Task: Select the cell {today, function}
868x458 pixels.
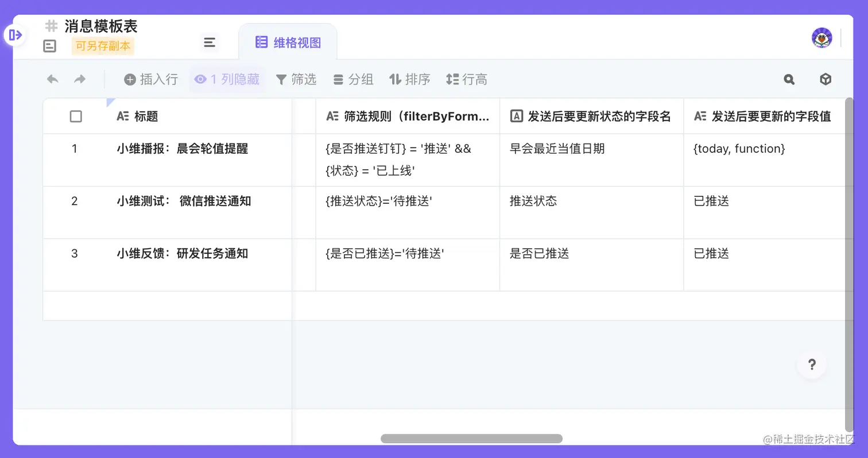Action: point(765,160)
